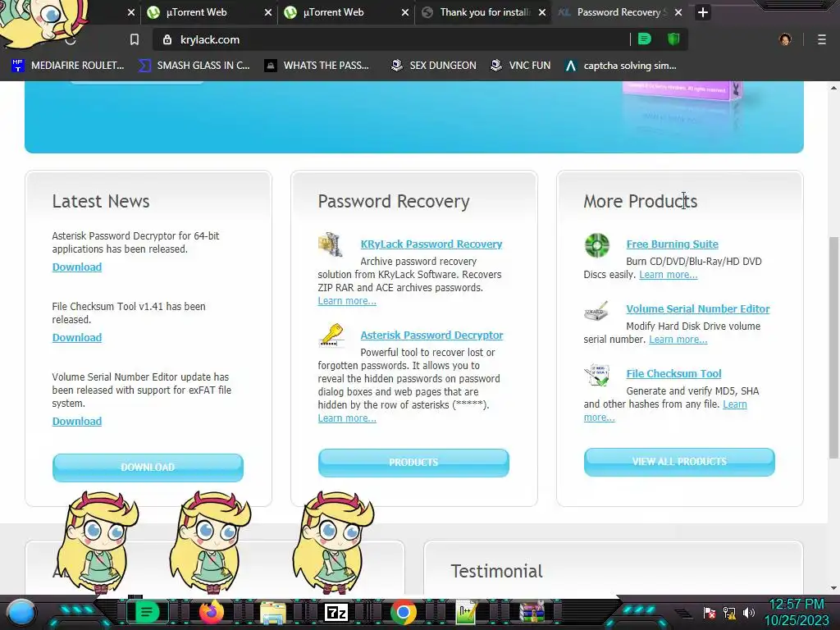Open SMASH GLASS IN C... bookmark
Screen dimensions: 840x630
tap(194, 66)
